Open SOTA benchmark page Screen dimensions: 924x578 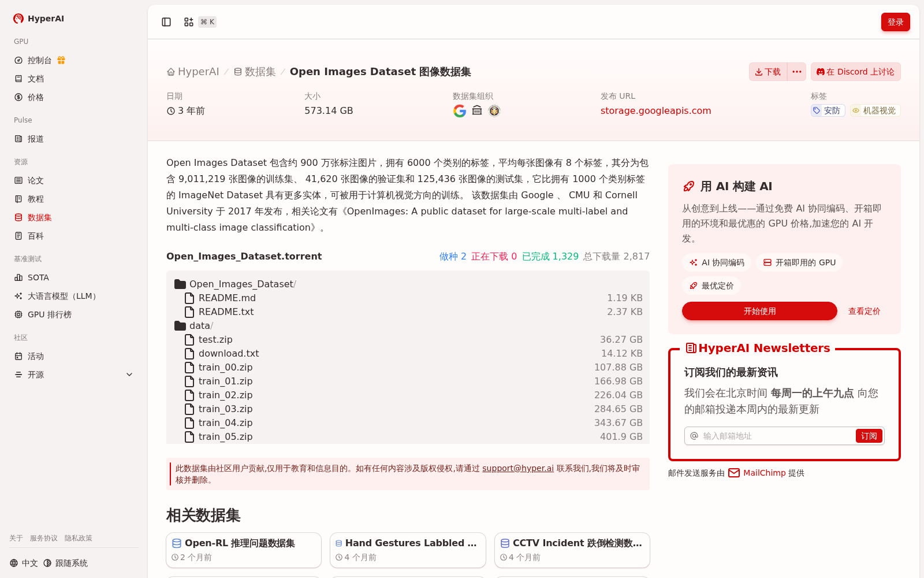(x=38, y=277)
